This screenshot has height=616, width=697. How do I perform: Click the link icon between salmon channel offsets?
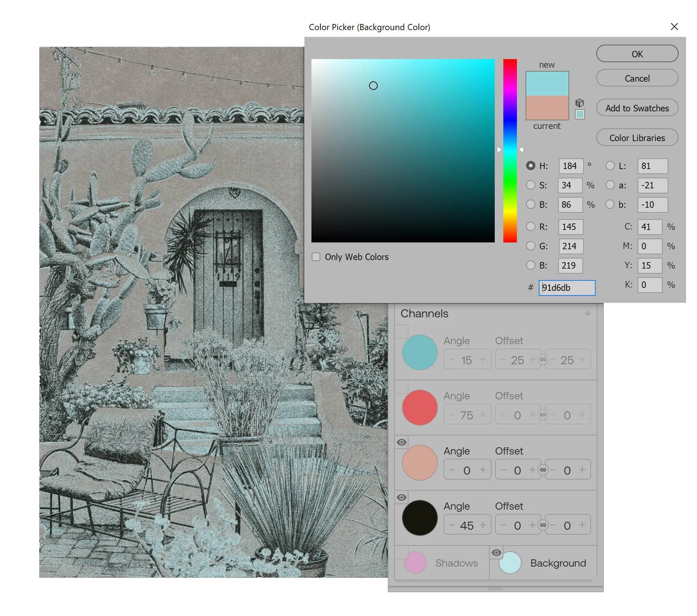coord(543,470)
